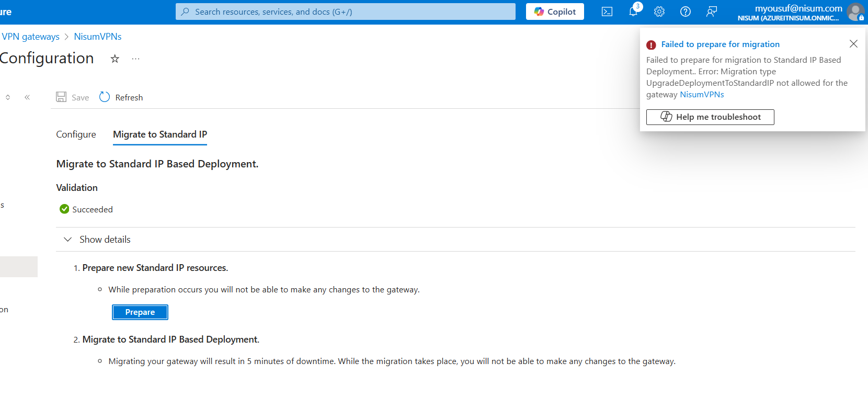This screenshot has width=868, height=397.
Task: Open the notifications bell
Action: [x=634, y=11]
